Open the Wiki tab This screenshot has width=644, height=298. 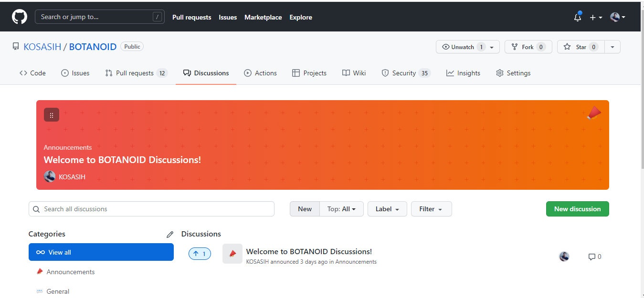pos(354,73)
